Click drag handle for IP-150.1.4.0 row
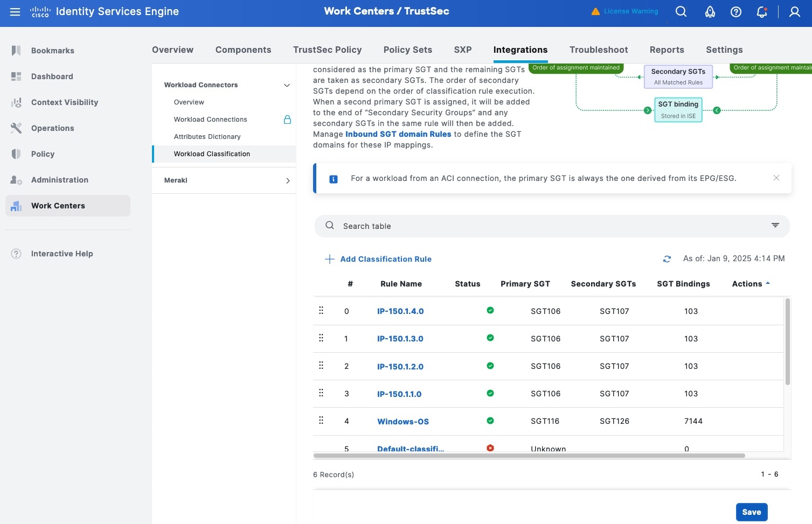812x524 pixels. click(x=321, y=311)
